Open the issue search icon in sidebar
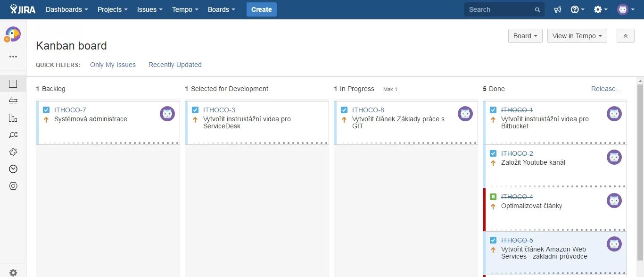This screenshot has height=277, width=644. [13, 135]
